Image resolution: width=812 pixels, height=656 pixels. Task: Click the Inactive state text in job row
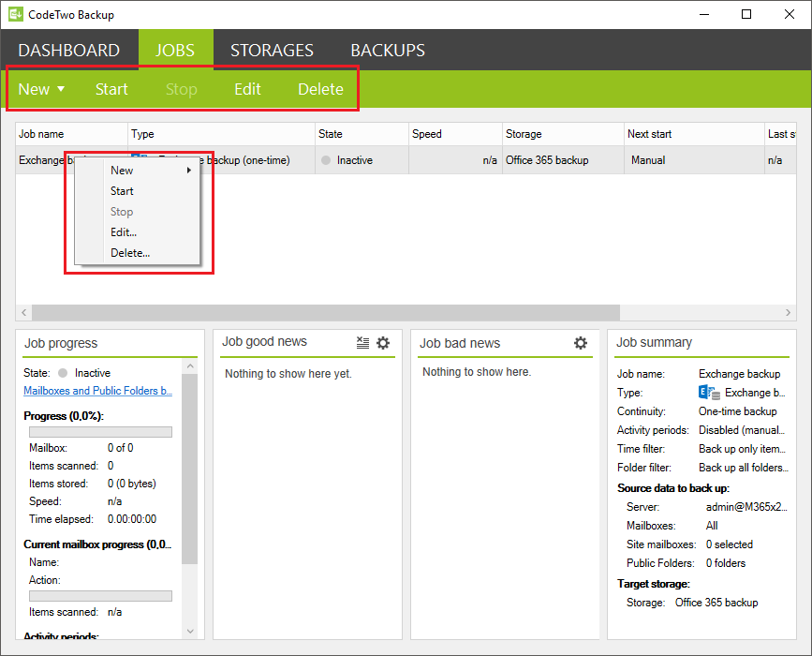355,160
